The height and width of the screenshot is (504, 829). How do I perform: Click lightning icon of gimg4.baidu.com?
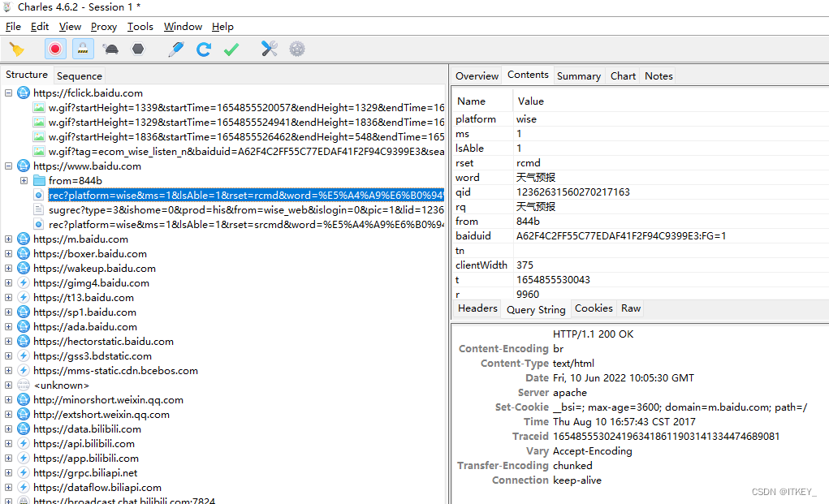(24, 282)
